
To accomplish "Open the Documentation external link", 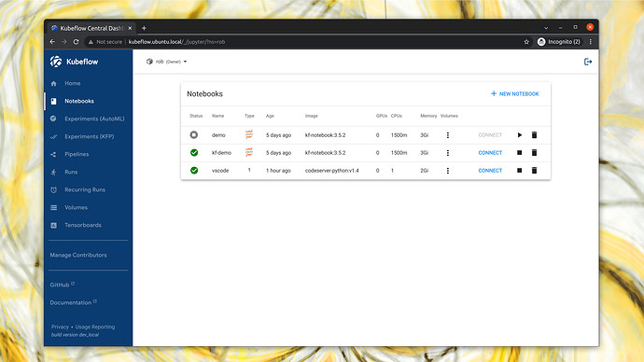I will click(x=73, y=302).
